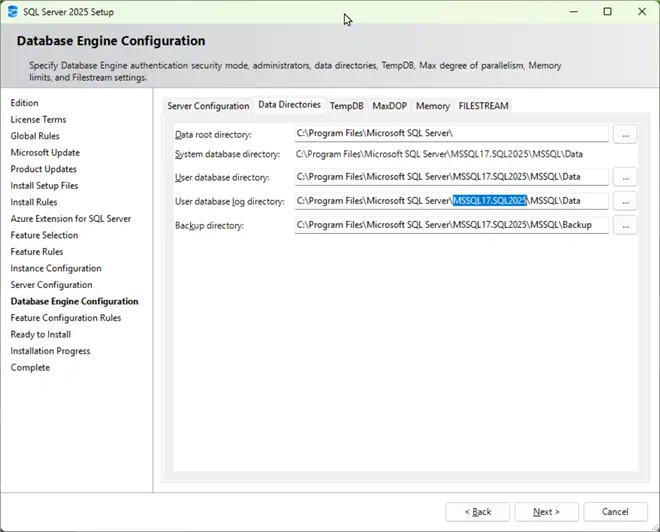Click the Product Updates step
This screenshot has height=532, width=660.
[43, 169]
